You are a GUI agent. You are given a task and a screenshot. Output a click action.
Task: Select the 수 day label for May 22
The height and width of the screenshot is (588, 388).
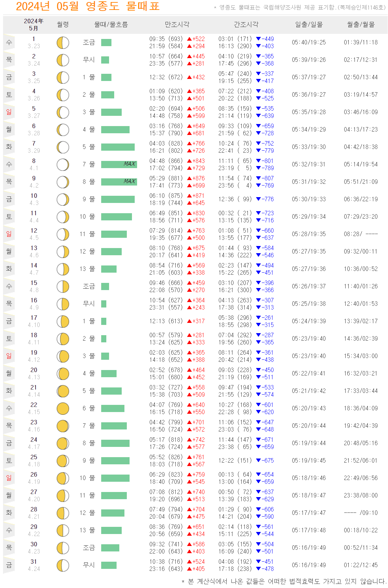(9, 408)
